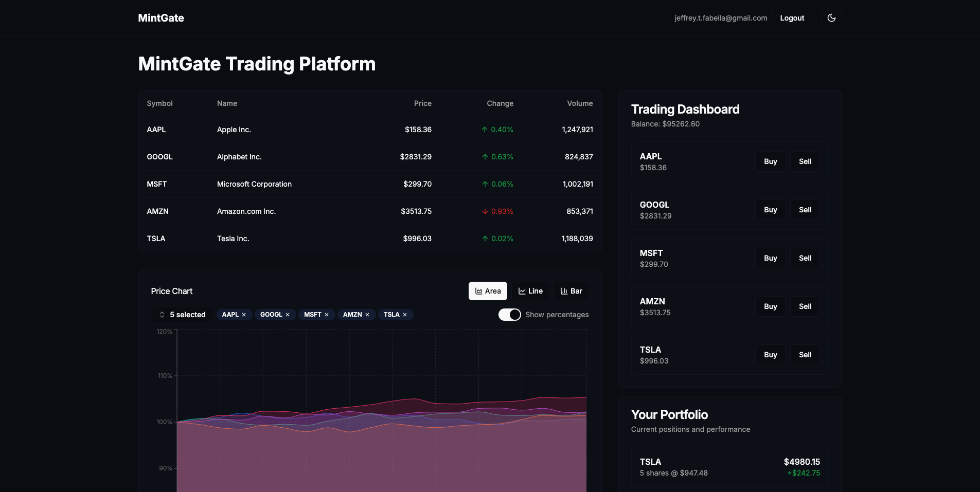Sell GOOGL in Trading Dashboard
The image size is (980, 492).
point(805,210)
